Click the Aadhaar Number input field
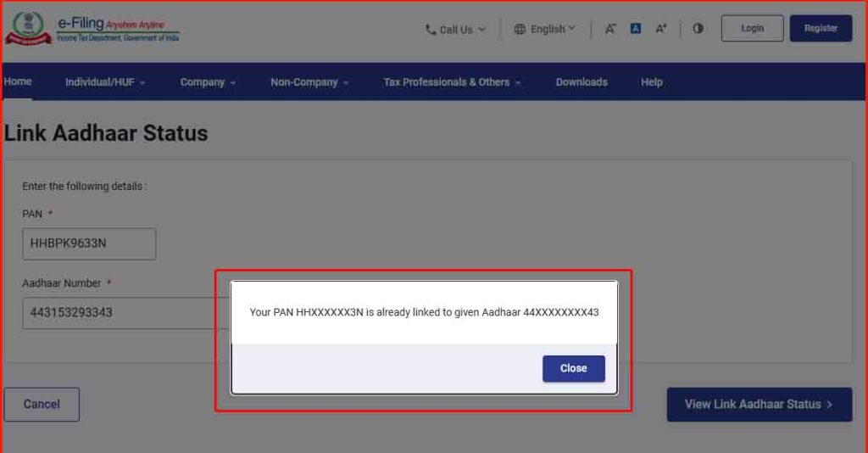Image resolution: width=868 pixels, height=453 pixels. [x=125, y=313]
